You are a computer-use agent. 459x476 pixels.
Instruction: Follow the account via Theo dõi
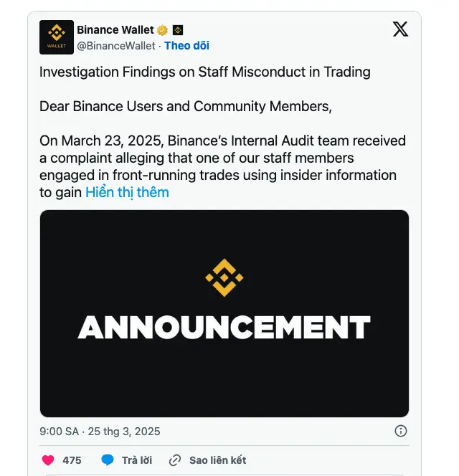coord(186,46)
